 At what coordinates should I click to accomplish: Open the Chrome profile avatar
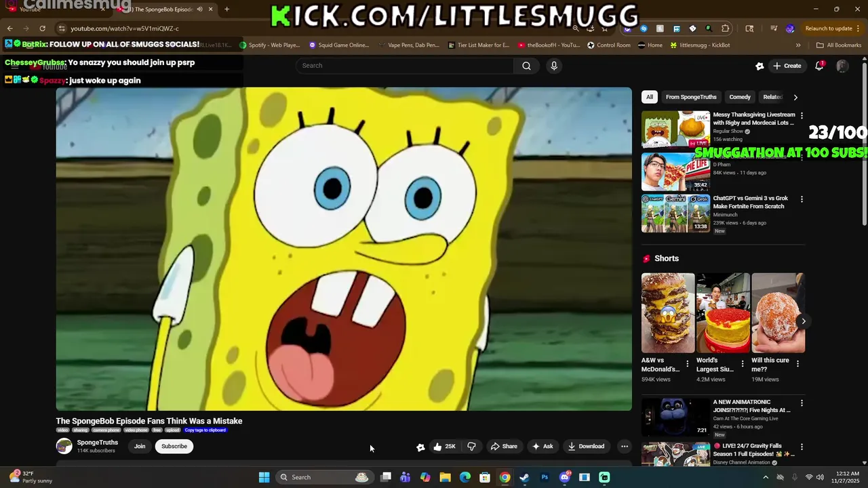(790, 28)
